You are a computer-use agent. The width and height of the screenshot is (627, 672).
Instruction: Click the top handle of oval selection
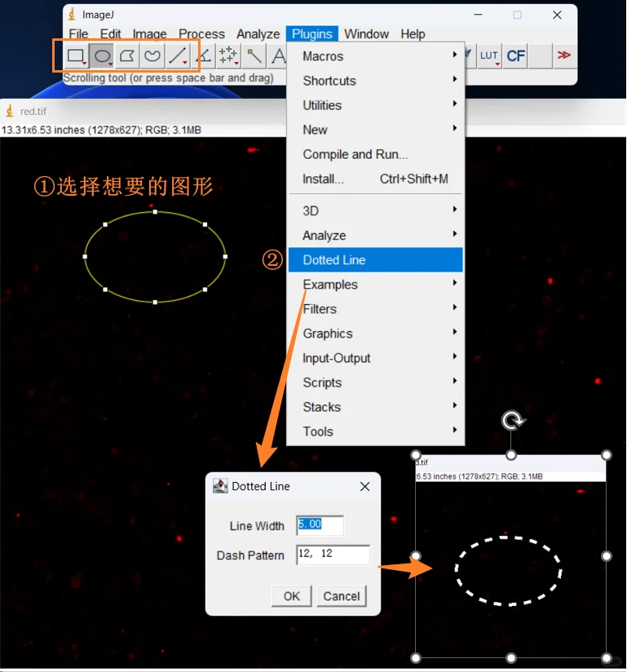click(x=155, y=212)
